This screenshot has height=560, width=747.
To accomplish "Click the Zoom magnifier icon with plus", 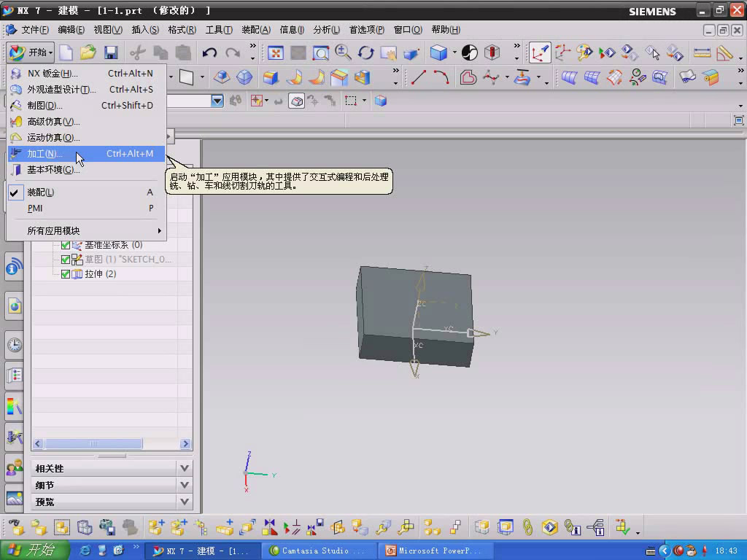I will 343,52.
